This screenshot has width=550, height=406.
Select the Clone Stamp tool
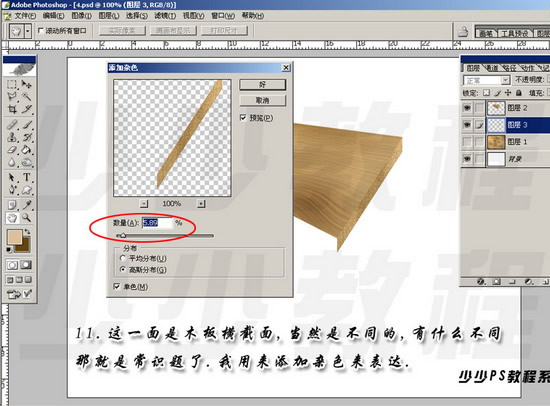click(12, 137)
